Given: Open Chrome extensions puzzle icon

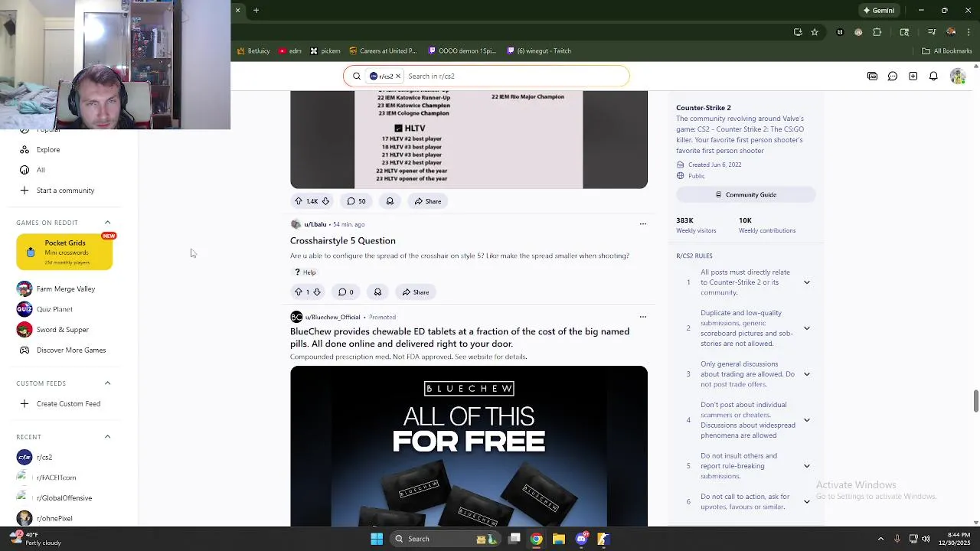Looking at the screenshot, I should coord(877,32).
